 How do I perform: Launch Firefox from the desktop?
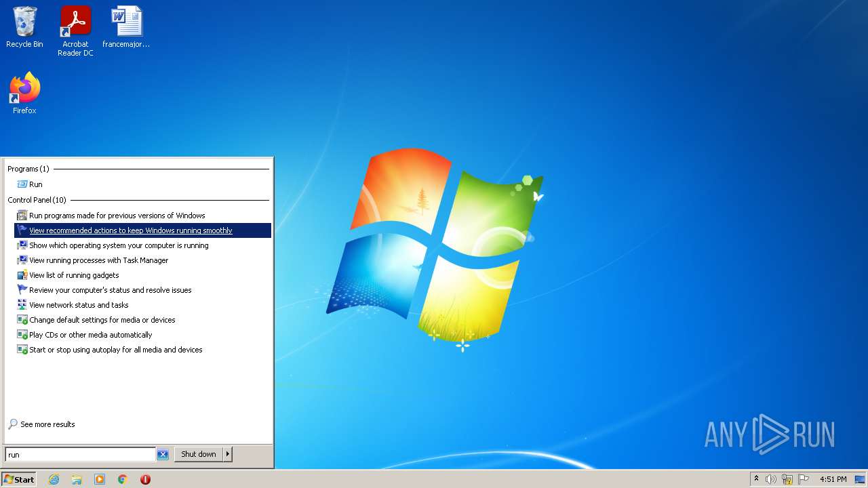[x=24, y=93]
